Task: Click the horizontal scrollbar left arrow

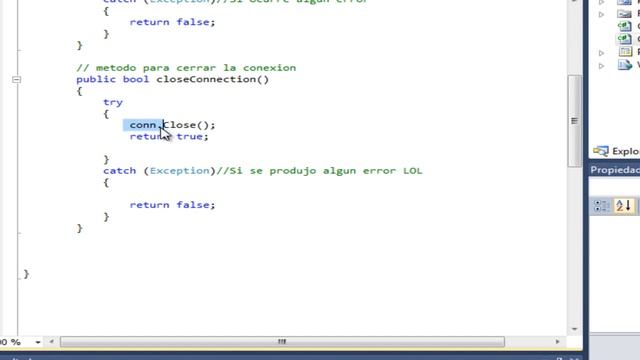Action: pyautogui.click(x=51, y=342)
